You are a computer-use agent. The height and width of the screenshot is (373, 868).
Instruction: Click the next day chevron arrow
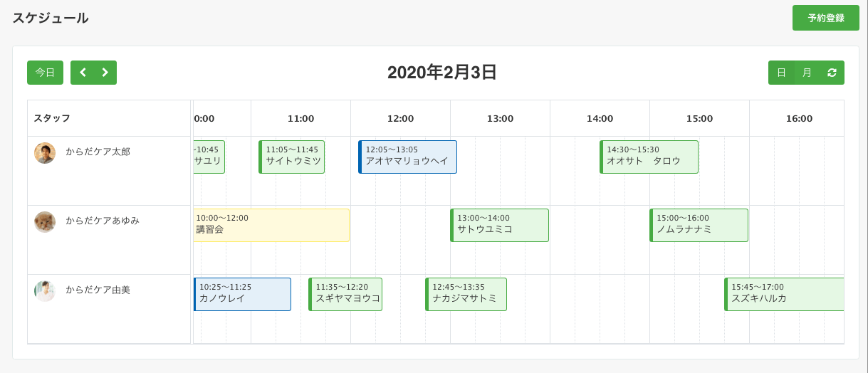(x=105, y=73)
